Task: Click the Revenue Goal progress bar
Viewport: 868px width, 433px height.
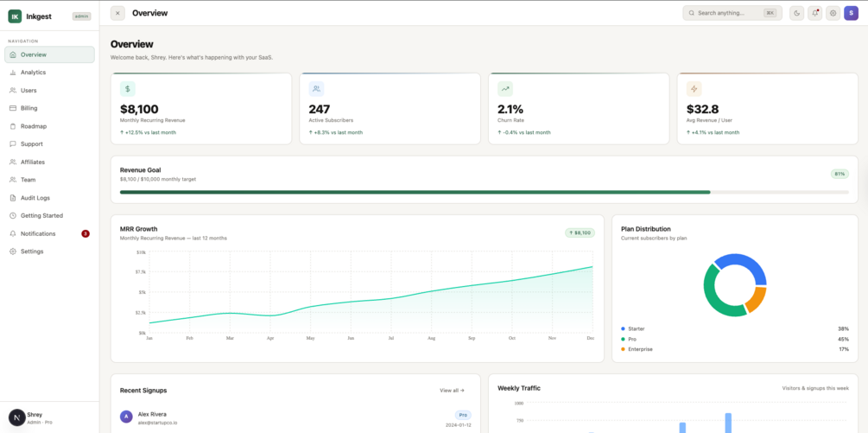Action: [485, 192]
